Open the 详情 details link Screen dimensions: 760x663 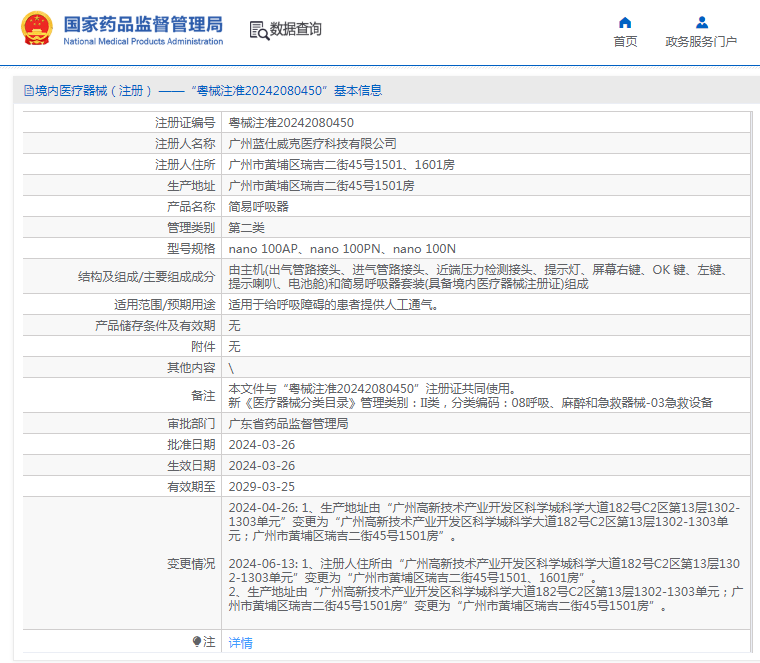coord(240,643)
